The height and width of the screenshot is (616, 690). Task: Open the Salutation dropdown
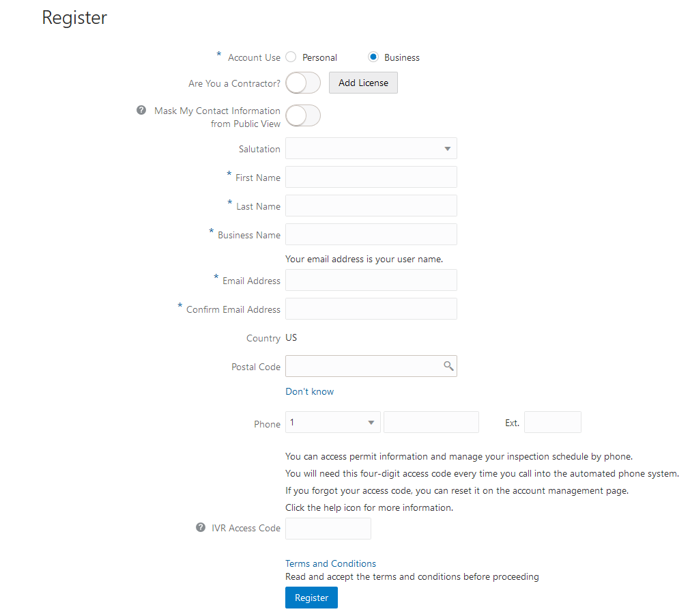click(371, 148)
